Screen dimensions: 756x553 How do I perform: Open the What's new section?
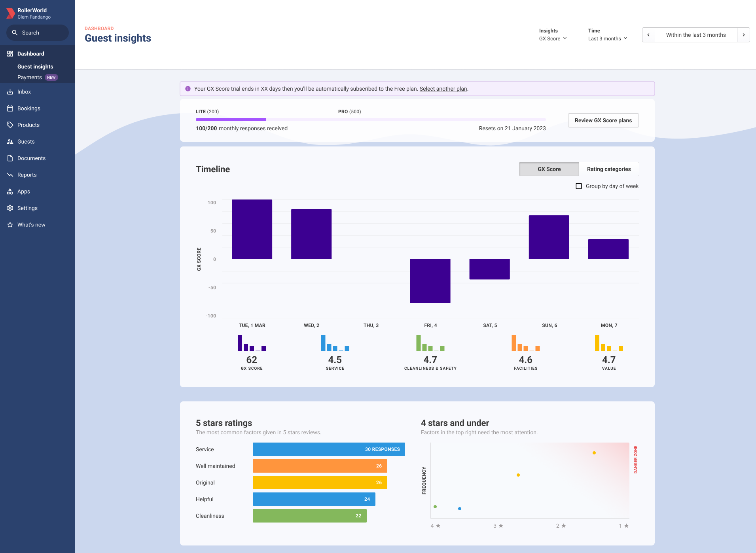pos(30,224)
